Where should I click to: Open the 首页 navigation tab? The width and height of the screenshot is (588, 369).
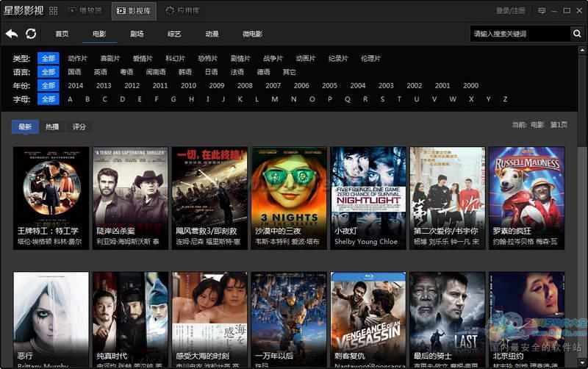coord(62,34)
